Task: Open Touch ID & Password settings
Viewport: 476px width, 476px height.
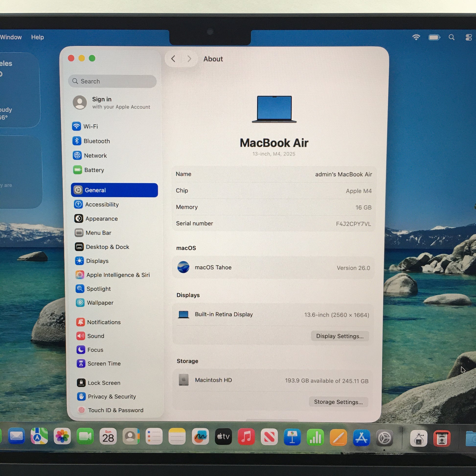Action: [x=115, y=410]
